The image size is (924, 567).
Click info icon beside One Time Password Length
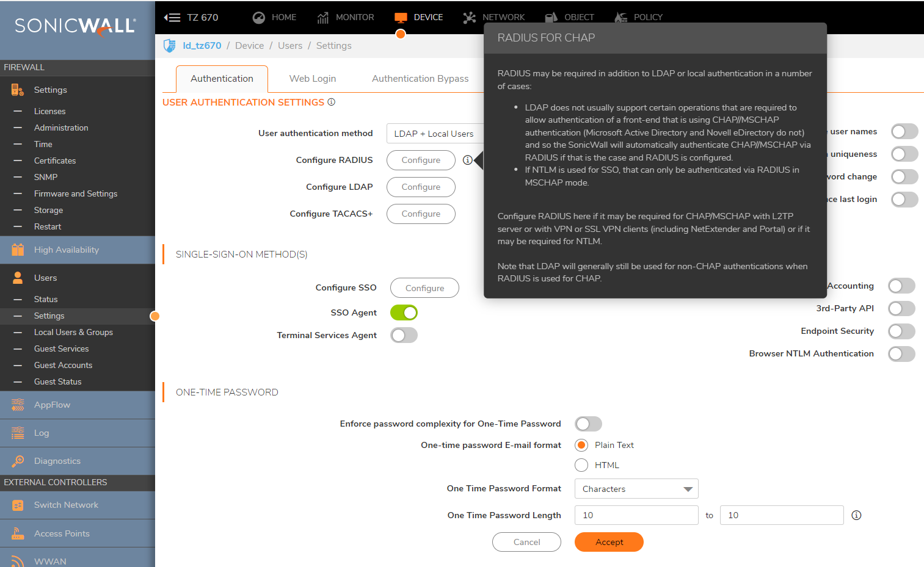[x=856, y=515]
